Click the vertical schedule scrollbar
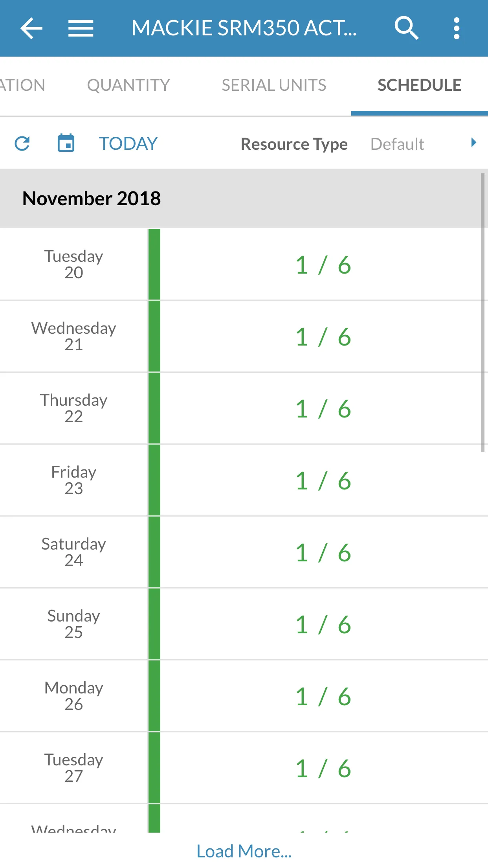 482,313
